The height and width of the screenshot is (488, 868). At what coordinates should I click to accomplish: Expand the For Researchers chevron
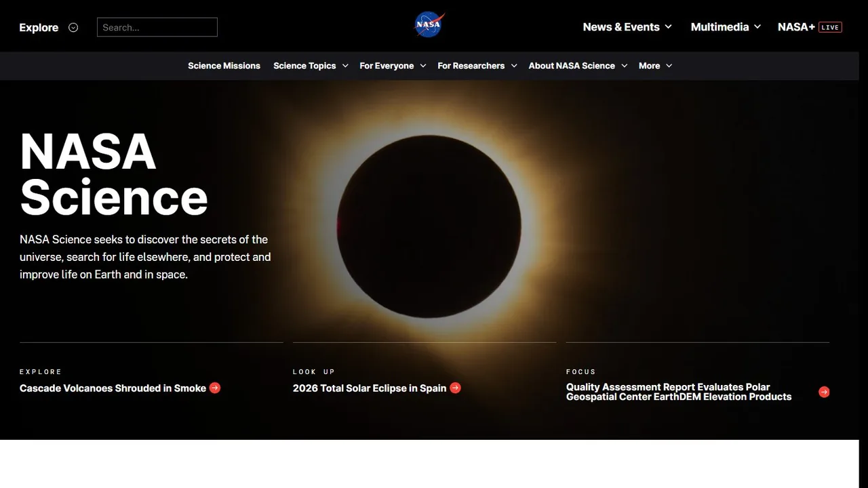pos(514,66)
